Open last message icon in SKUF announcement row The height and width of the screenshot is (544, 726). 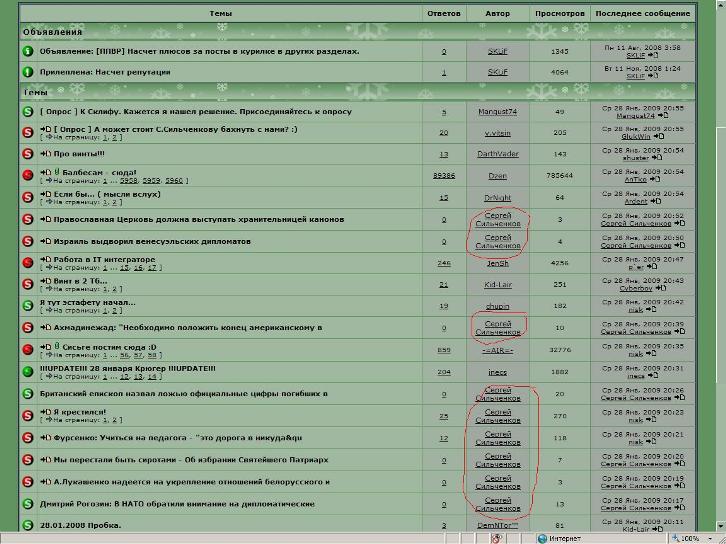[653, 55]
